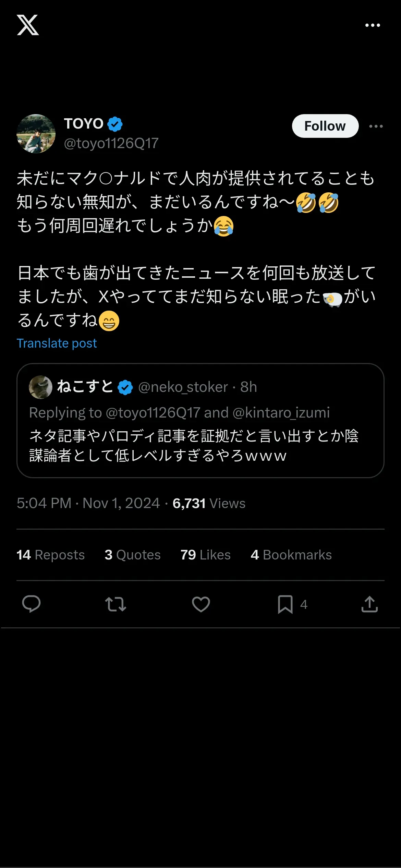Open the top-right three-dot menu
This screenshot has height=868, width=401.
(x=373, y=25)
